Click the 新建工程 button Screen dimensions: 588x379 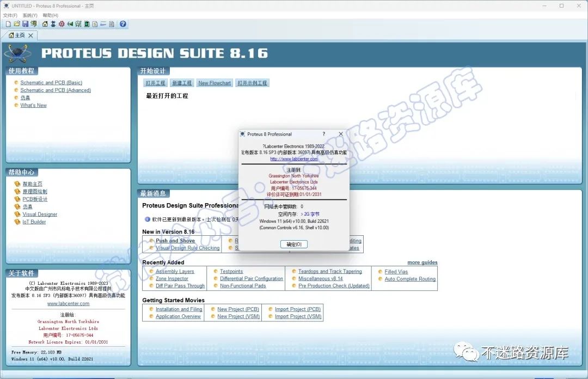coord(182,83)
